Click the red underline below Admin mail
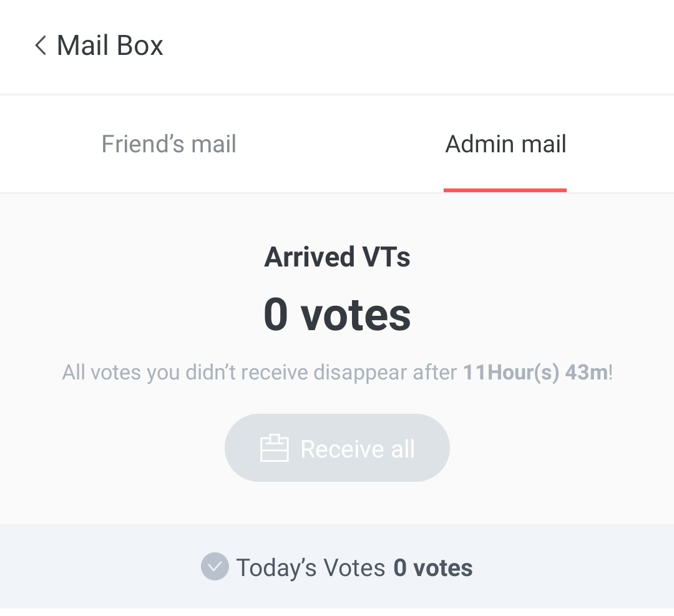 pos(505,190)
